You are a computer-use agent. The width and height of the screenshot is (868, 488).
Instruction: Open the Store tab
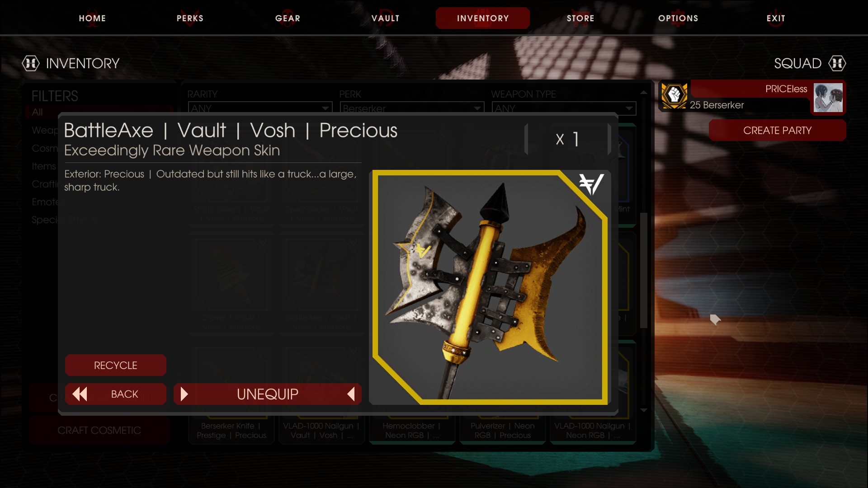[x=580, y=18]
